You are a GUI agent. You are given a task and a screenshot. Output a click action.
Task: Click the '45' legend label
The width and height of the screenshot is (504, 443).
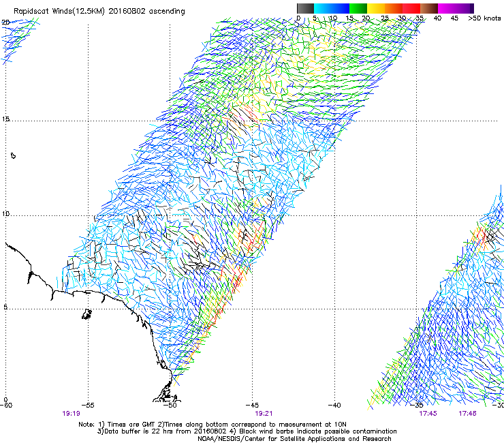pos(454,18)
